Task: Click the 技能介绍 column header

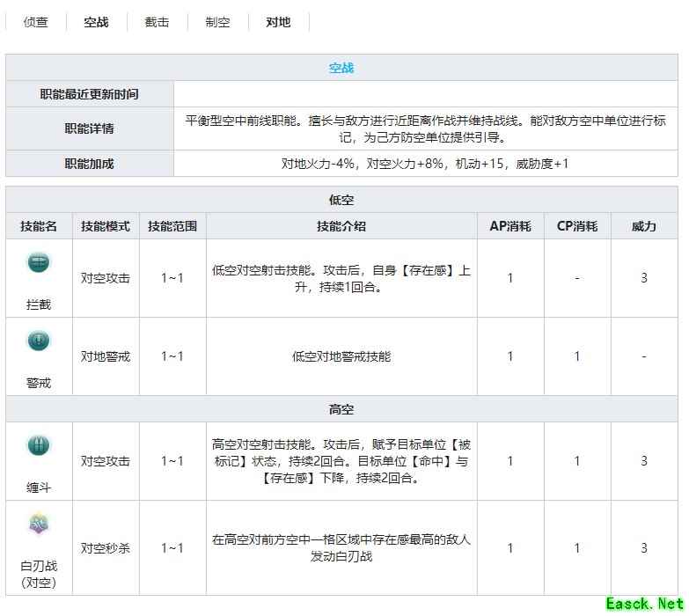Action: click(341, 226)
